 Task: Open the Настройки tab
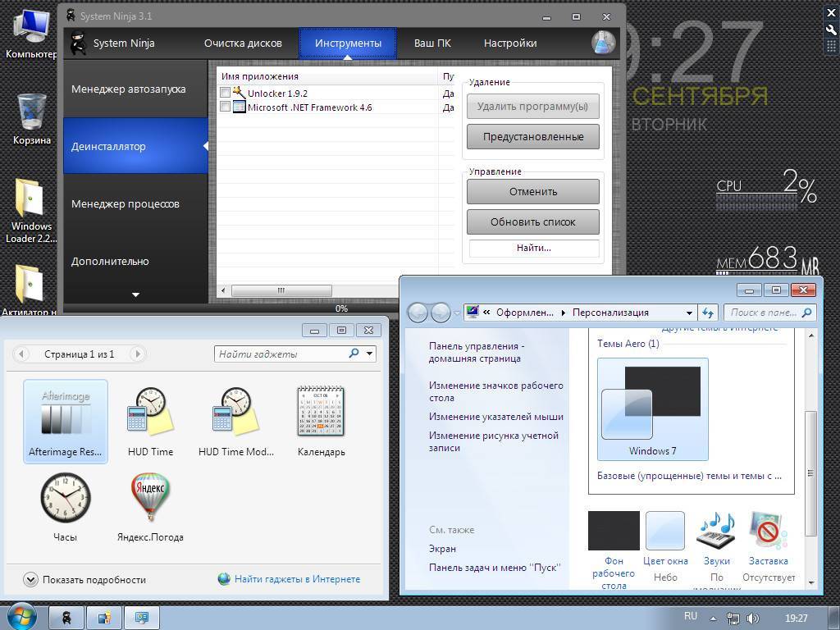coord(510,43)
